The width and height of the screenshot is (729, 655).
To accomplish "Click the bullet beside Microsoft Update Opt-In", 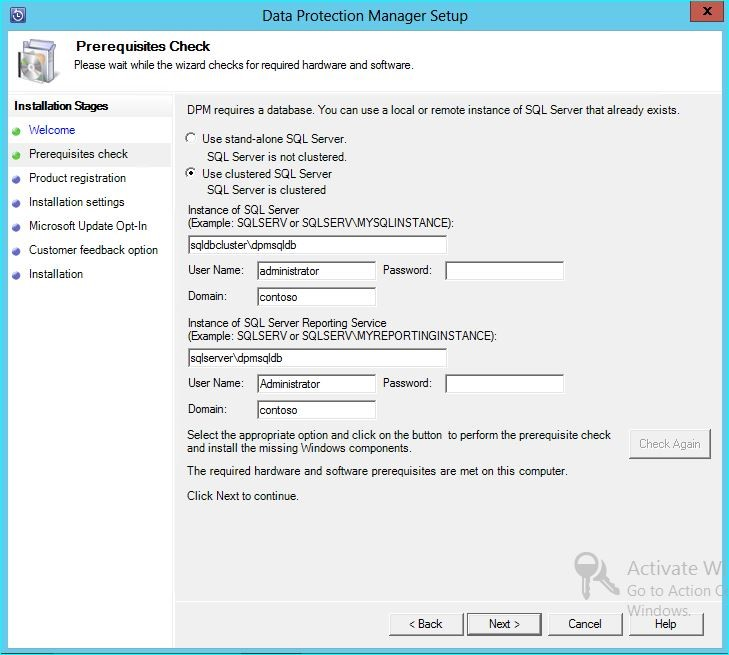I will 16,227.
